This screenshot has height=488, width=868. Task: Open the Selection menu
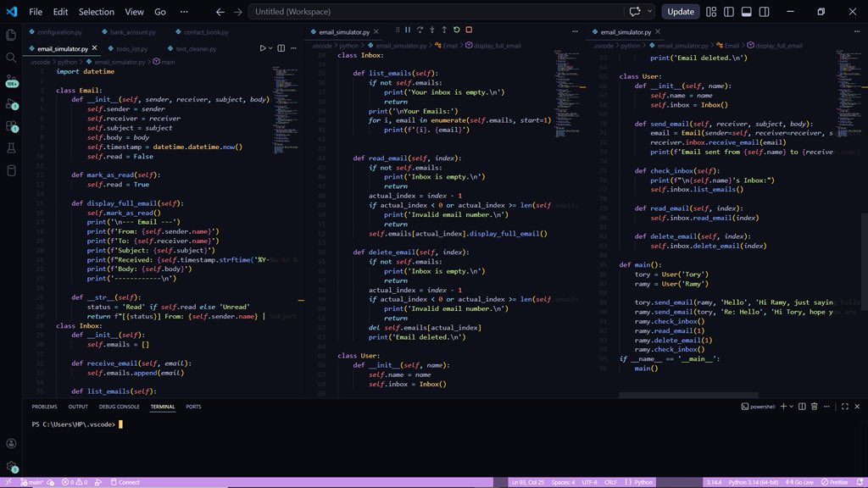click(97, 12)
